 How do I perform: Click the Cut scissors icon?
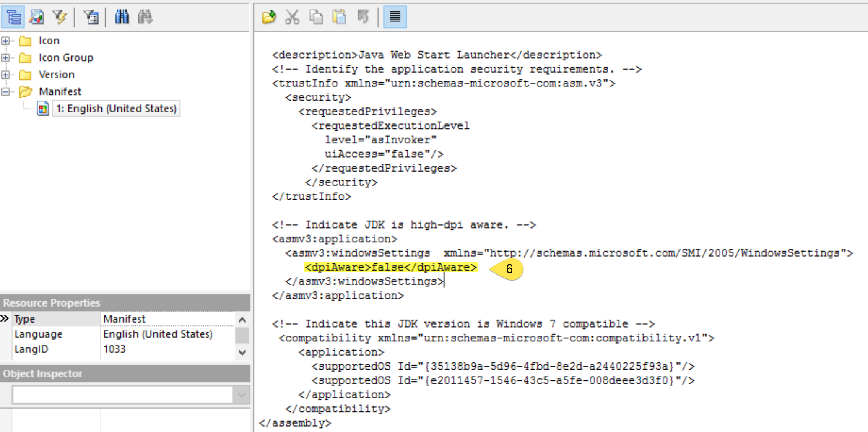[292, 17]
